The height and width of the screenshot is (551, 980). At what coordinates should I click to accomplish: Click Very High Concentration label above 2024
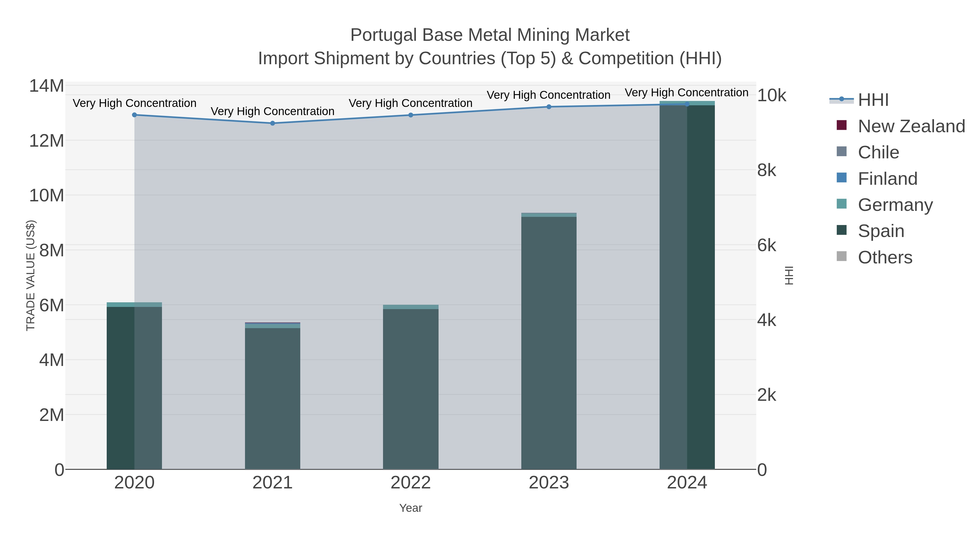tap(687, 93)
